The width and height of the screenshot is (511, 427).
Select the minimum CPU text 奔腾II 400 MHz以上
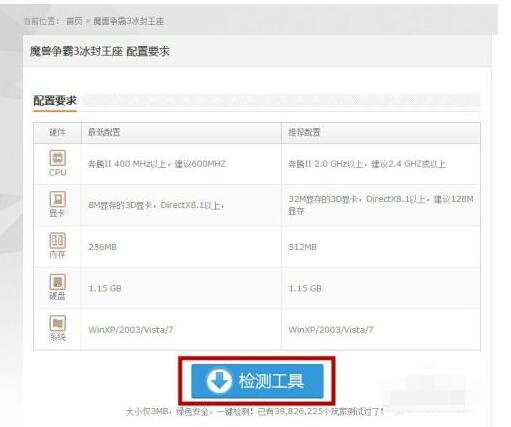[x=127, y=164]
